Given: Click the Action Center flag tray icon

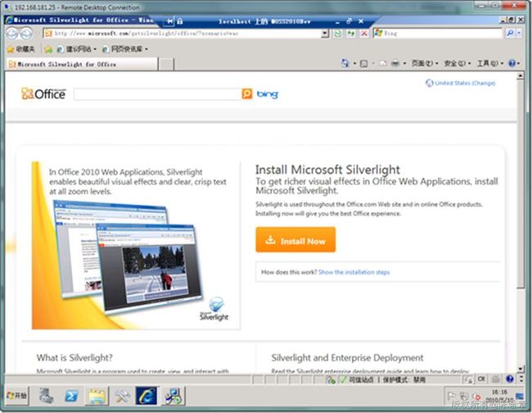Looking at the screenshot, I should [451, 397].
